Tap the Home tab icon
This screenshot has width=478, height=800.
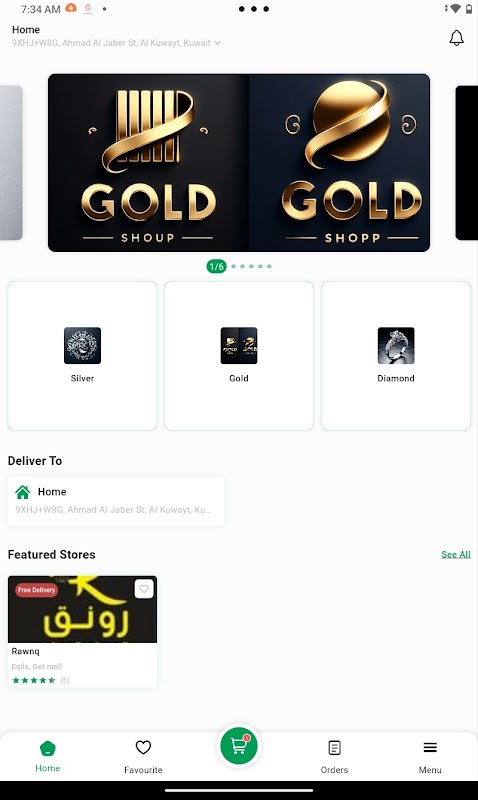47,748
